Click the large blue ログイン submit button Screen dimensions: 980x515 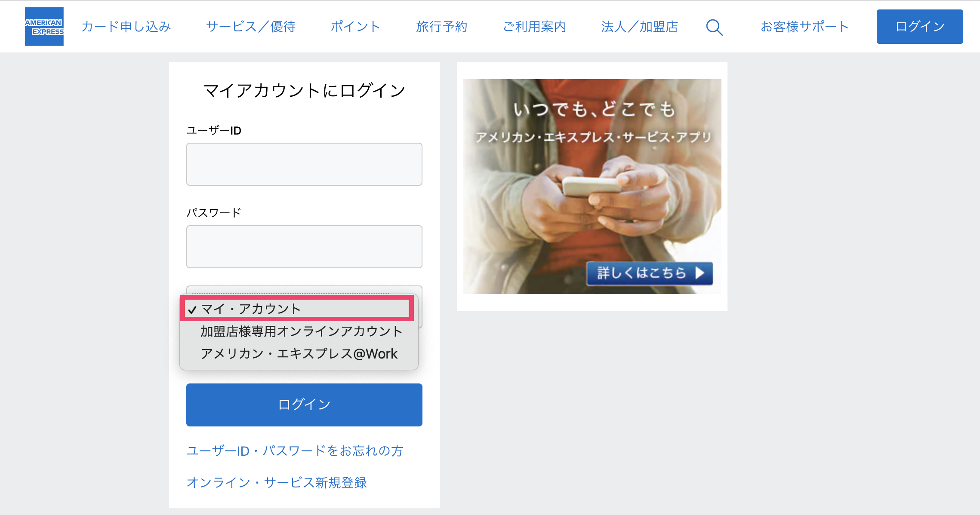click(304, 405)
